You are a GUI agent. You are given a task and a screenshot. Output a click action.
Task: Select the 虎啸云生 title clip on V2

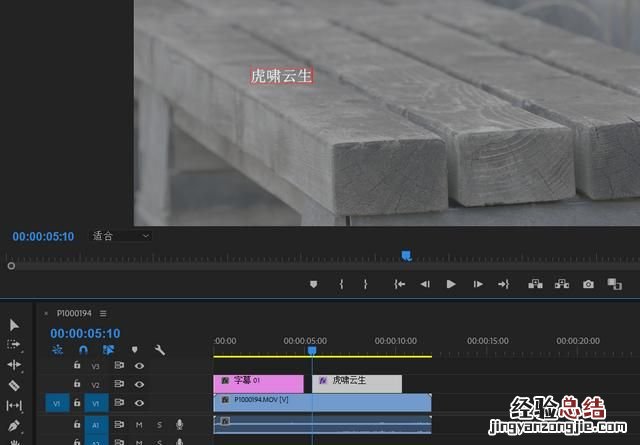pyautogui.click(x=358, y=382)
